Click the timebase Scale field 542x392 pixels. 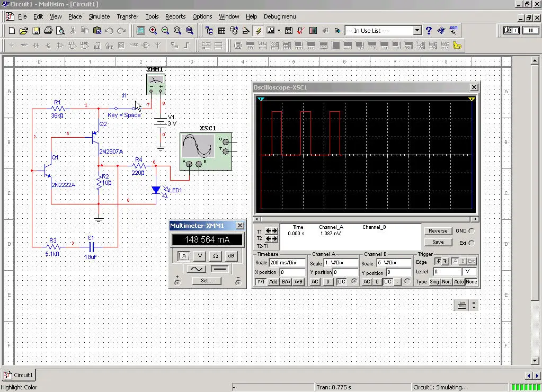pyautogui.click(x=287, y=263)
